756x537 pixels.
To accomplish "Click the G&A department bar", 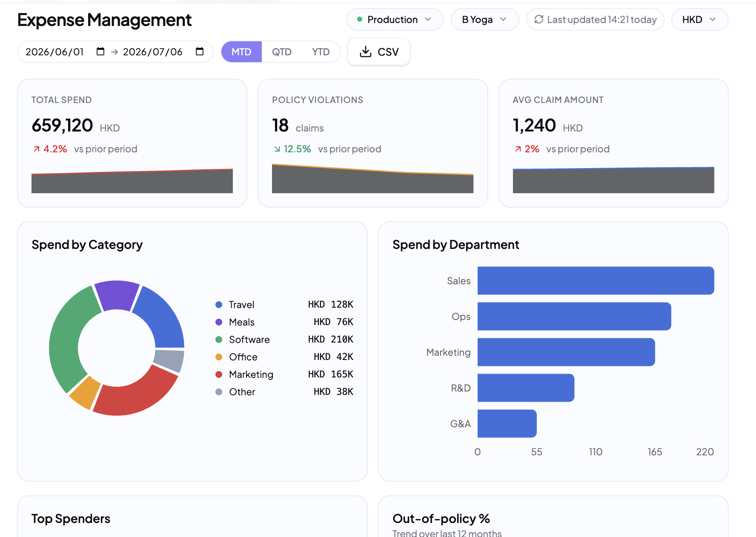I will 507,424.
